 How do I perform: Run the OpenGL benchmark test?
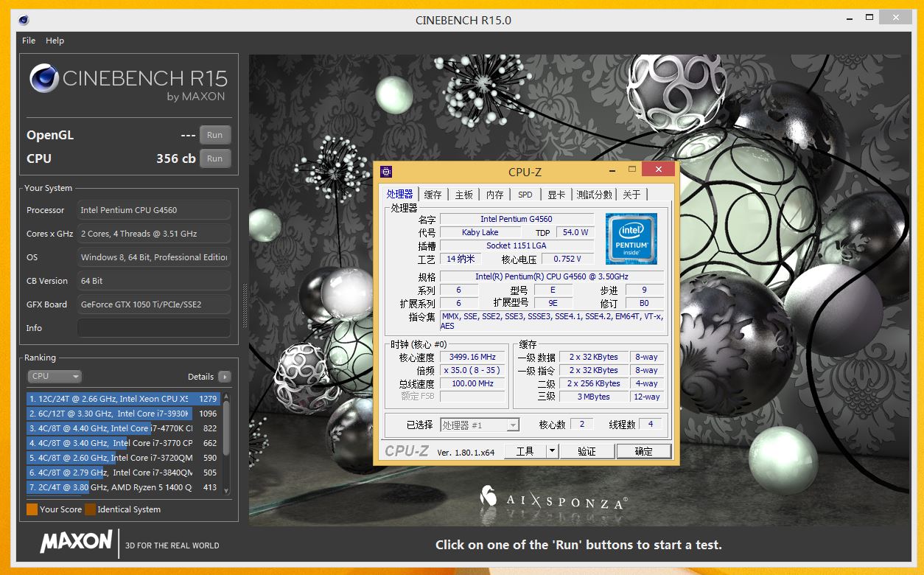pos(214,134)
